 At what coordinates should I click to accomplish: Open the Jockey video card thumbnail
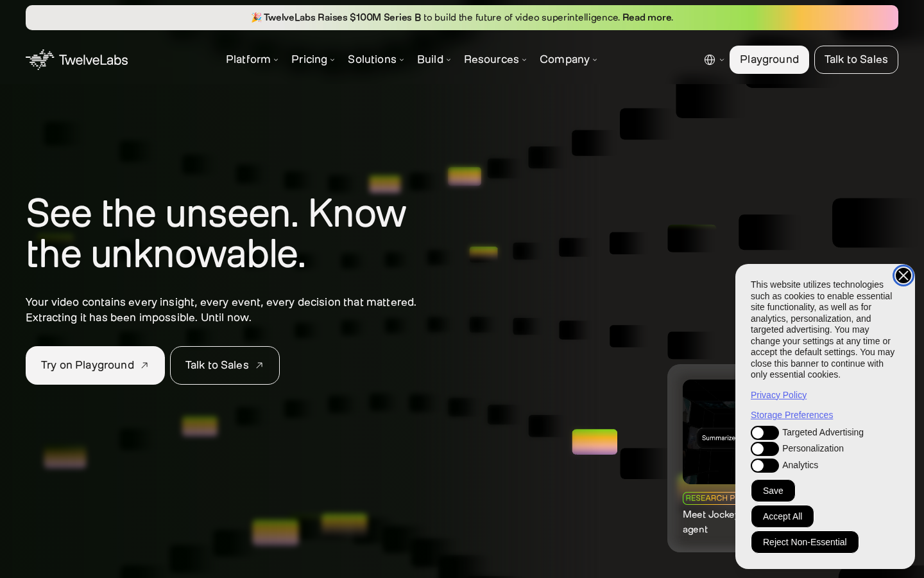(x=709, y=432)
